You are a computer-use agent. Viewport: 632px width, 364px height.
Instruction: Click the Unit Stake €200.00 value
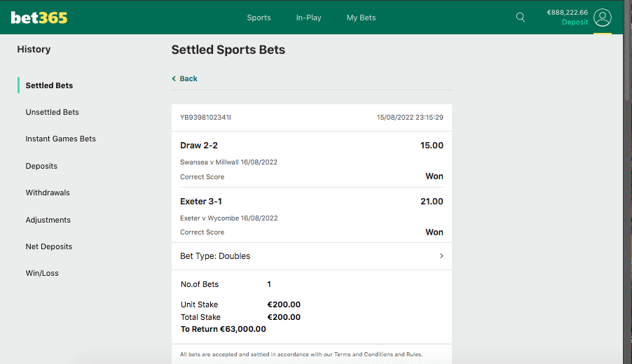pos(284,304)
